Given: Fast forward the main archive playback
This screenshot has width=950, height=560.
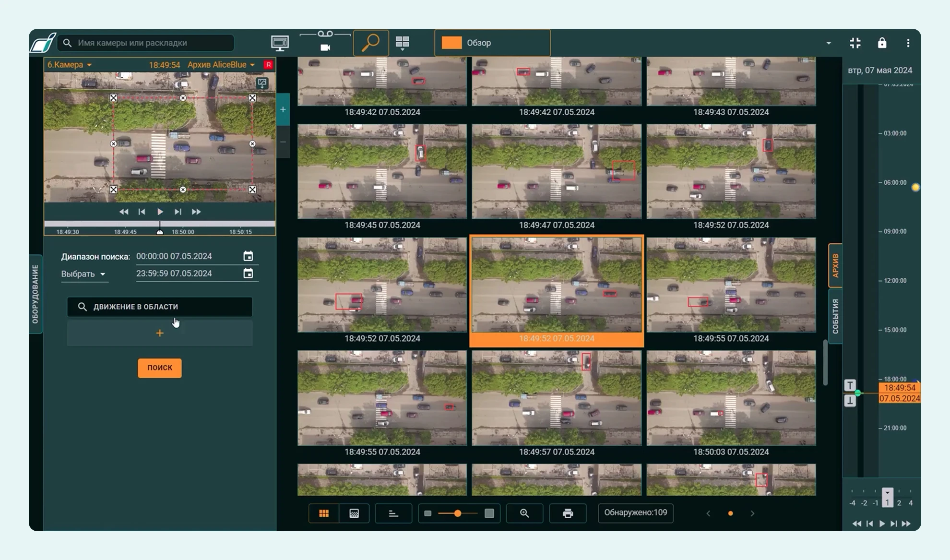Looking at the screenshot, I should click(906, 524).
